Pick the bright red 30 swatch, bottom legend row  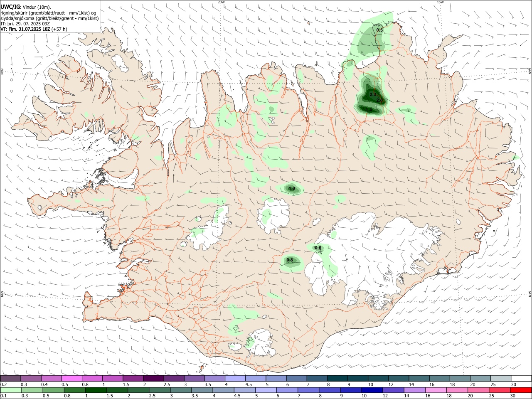(521, 390)
